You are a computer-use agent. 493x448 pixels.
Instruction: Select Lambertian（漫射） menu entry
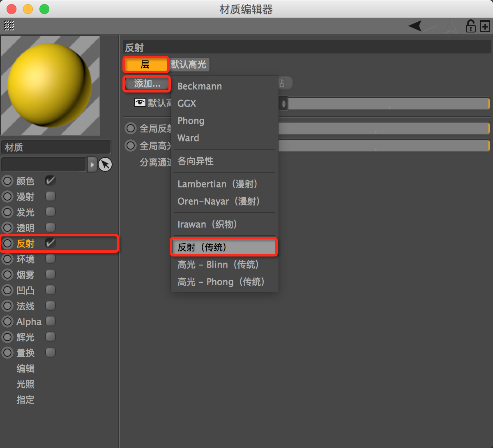click(x=224, y=184)
